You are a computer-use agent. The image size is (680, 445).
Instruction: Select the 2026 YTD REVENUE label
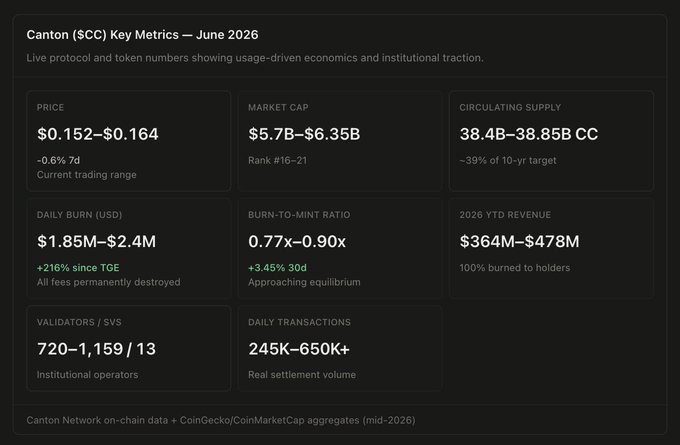pyautogui.click(x=505, y=215)
